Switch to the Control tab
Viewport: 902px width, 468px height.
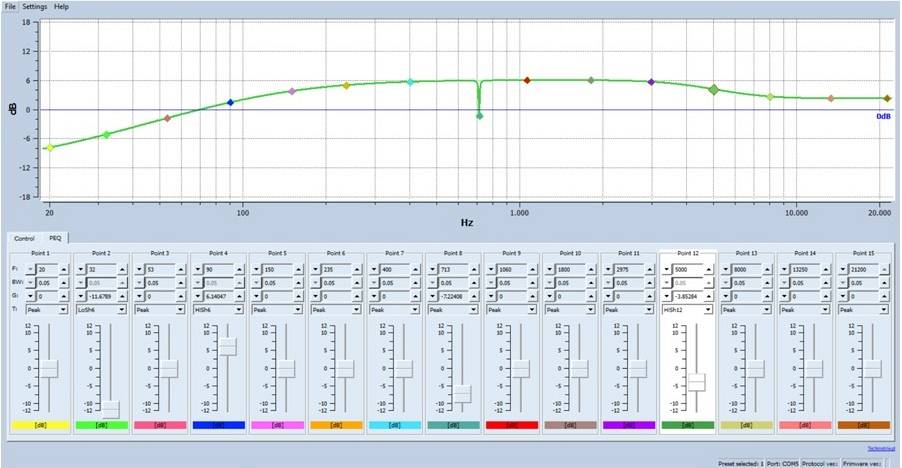click(24, 238)
